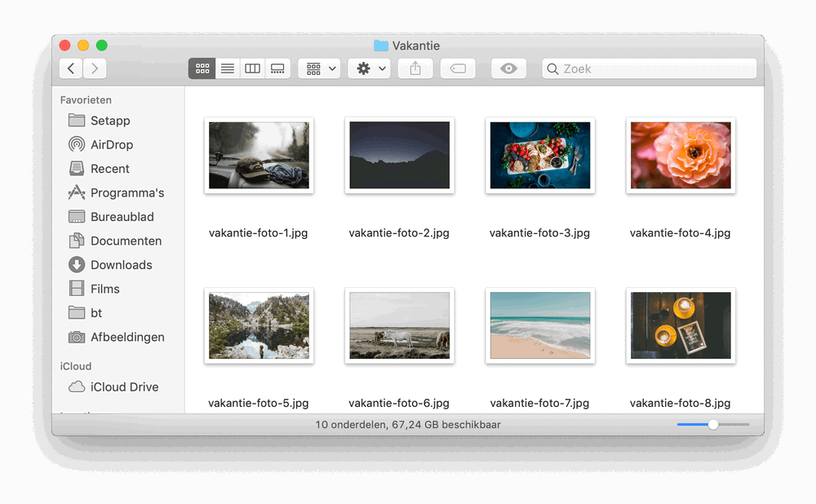The height and width of the screenshot is (504, 816).
Task: Click the Vakantie window title text
Action: click(416, 46)
